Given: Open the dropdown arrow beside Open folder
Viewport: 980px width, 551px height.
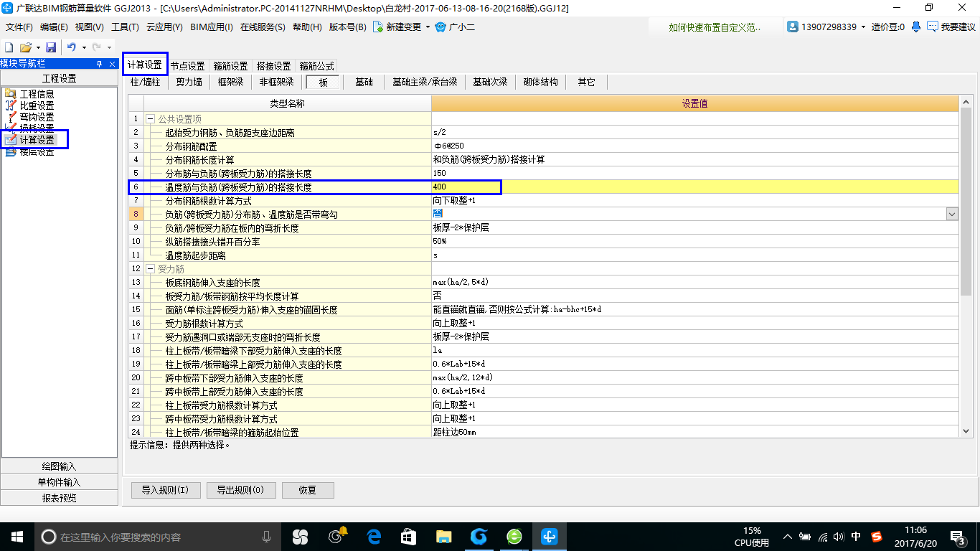Looking at the screenshot, I should tap(37, 47).
